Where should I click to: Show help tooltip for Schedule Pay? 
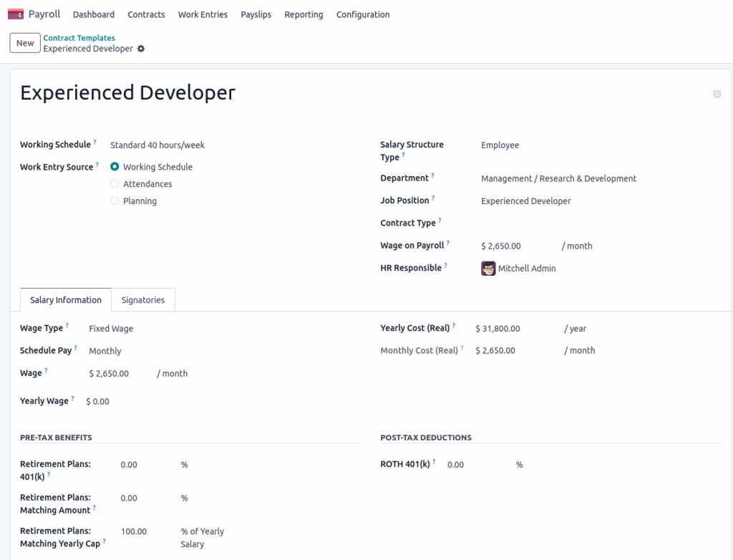point(75,348)
